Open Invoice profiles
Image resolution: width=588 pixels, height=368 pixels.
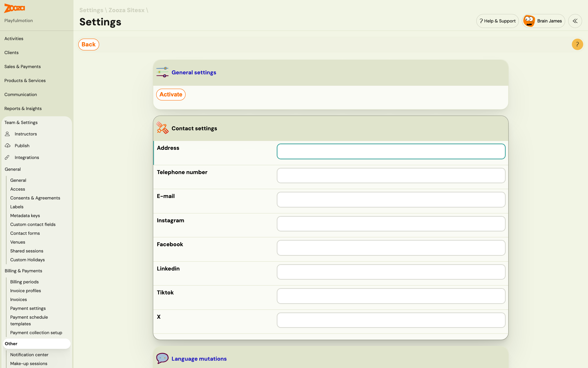coord(26,291)
